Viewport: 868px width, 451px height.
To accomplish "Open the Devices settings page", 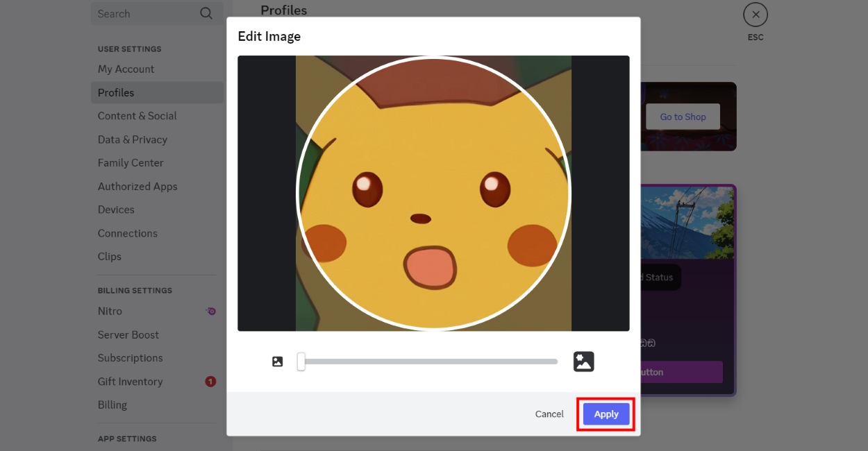I will [x=116, y=209].
